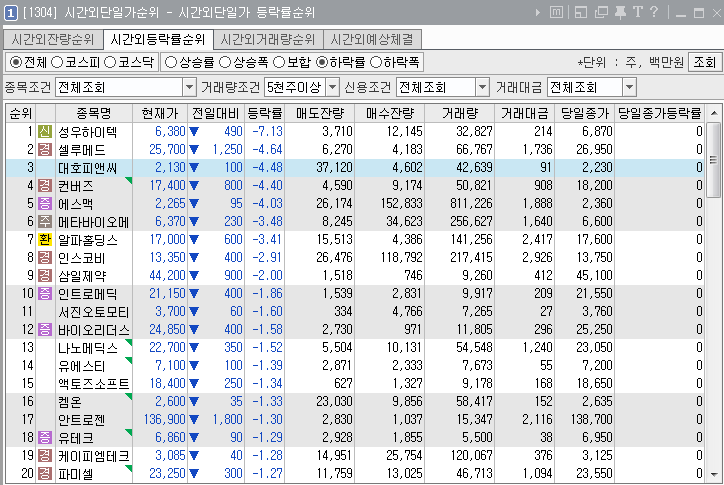The height and width of the screenshot is (485, 724).
Task: Click the 증 badge next to 인트로메딕
Action: coord(45,294)
